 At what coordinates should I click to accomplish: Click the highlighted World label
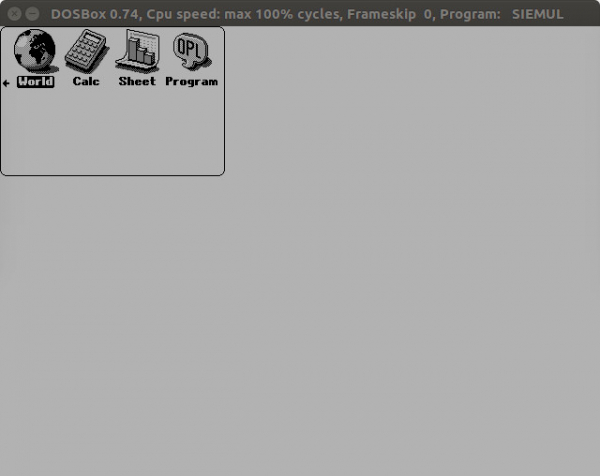coord(36,82)
